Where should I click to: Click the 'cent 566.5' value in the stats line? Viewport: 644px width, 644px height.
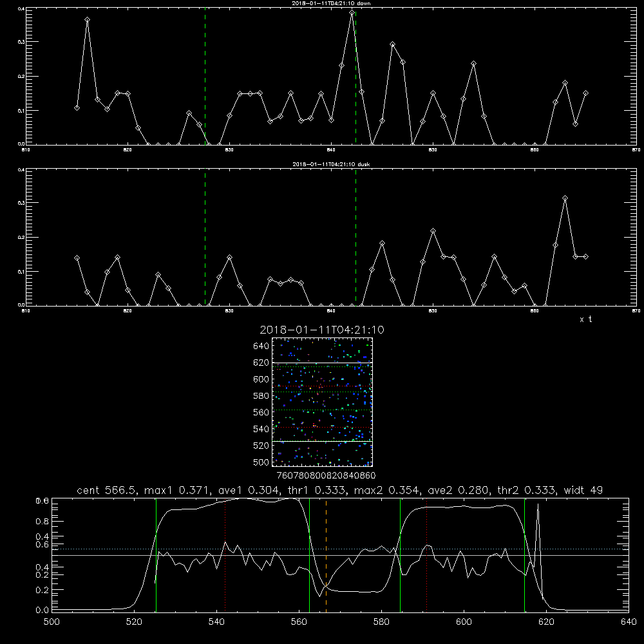coord(106,490)
